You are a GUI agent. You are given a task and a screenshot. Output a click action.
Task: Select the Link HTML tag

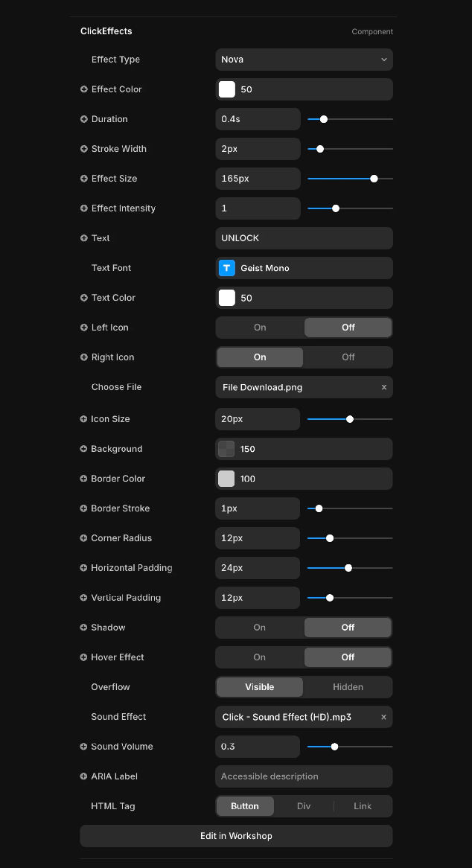363,806
